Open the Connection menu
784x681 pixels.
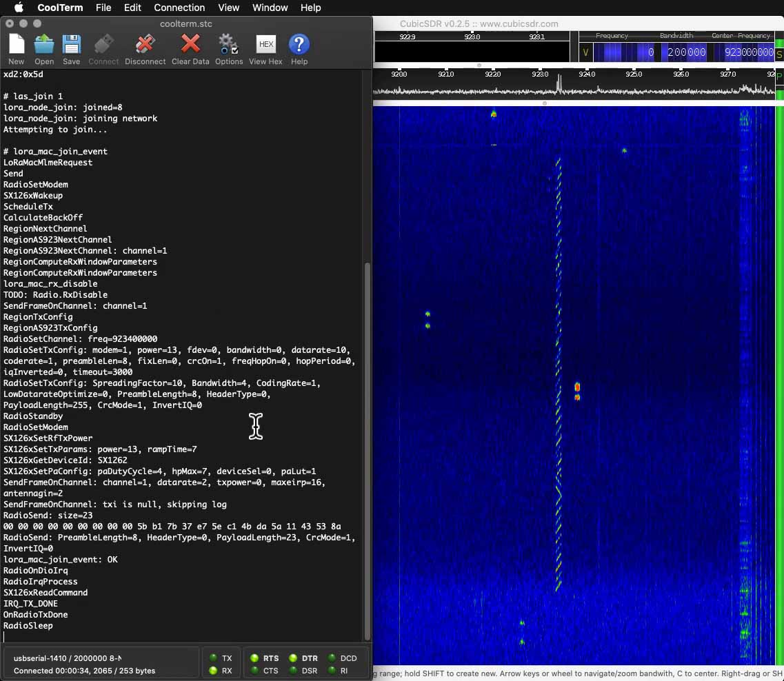click(179, 8)
